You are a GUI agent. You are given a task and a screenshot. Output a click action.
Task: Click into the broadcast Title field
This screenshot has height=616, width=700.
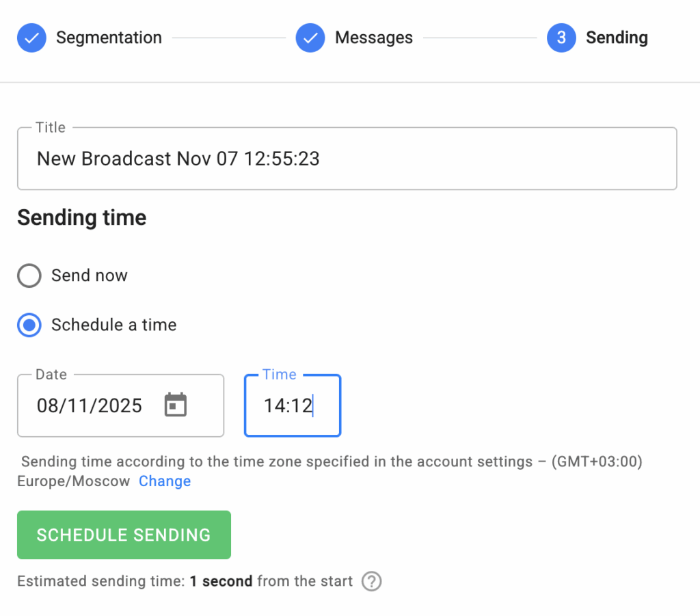347,159
